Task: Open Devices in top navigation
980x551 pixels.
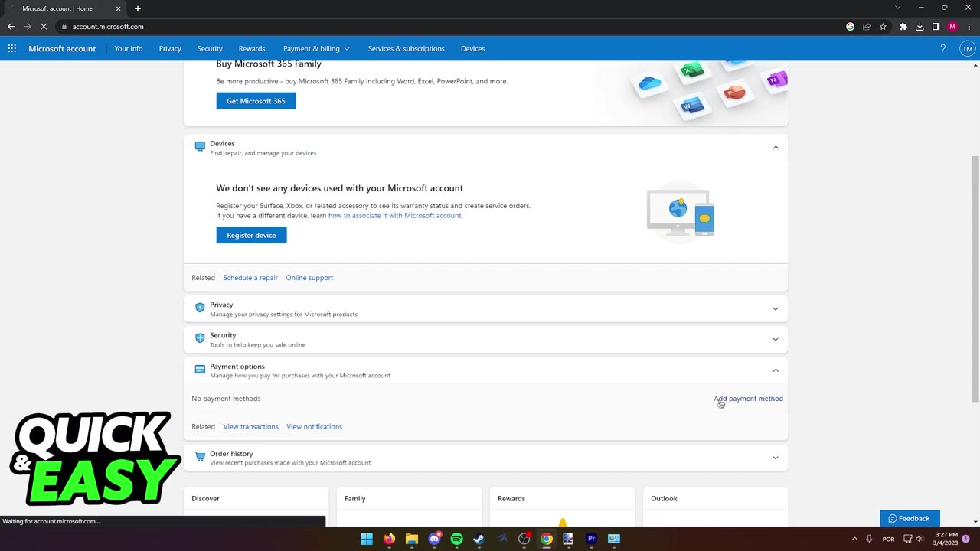Action: (x=472, y=48)
